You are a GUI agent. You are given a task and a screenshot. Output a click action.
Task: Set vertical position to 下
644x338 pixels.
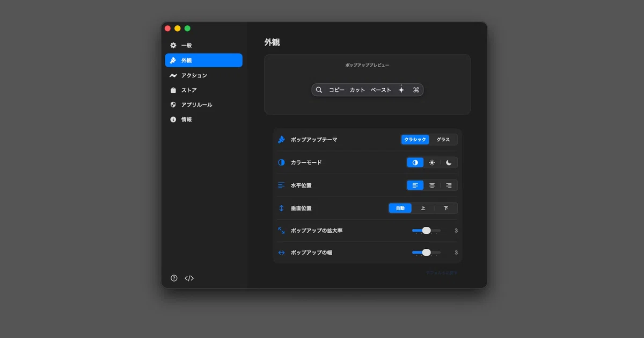pos(446,208)
